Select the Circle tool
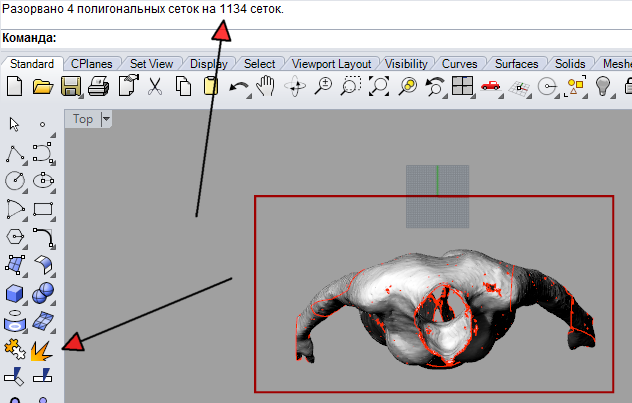632x403 pixels. pyautogui.click(x=15, y=181)
